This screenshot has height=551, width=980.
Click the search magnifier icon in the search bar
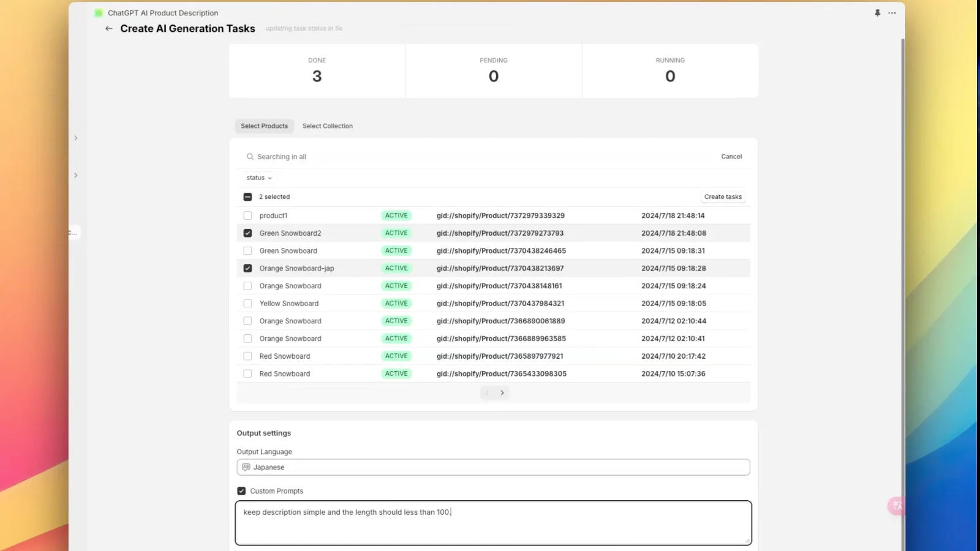(250, 156)
